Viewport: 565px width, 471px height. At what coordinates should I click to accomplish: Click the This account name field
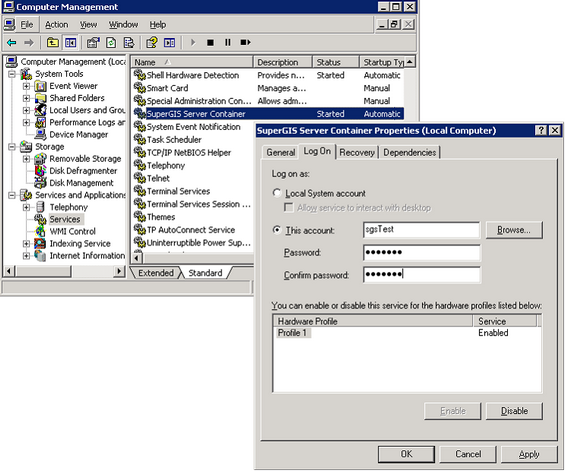point(421,230)
